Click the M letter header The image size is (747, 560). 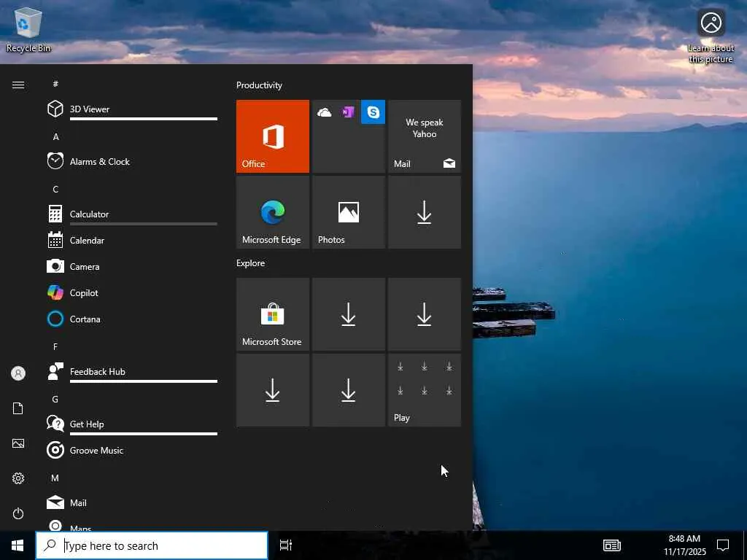click(x=55, y=478)
